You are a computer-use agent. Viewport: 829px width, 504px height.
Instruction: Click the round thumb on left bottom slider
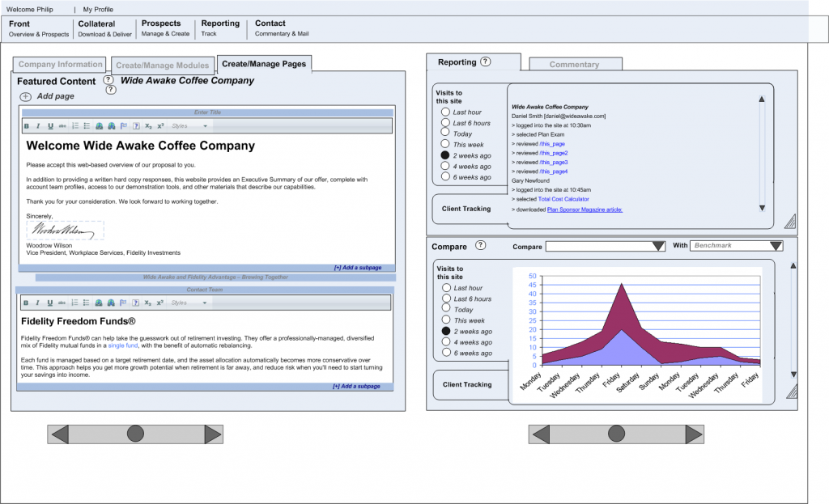coord(135,434)
